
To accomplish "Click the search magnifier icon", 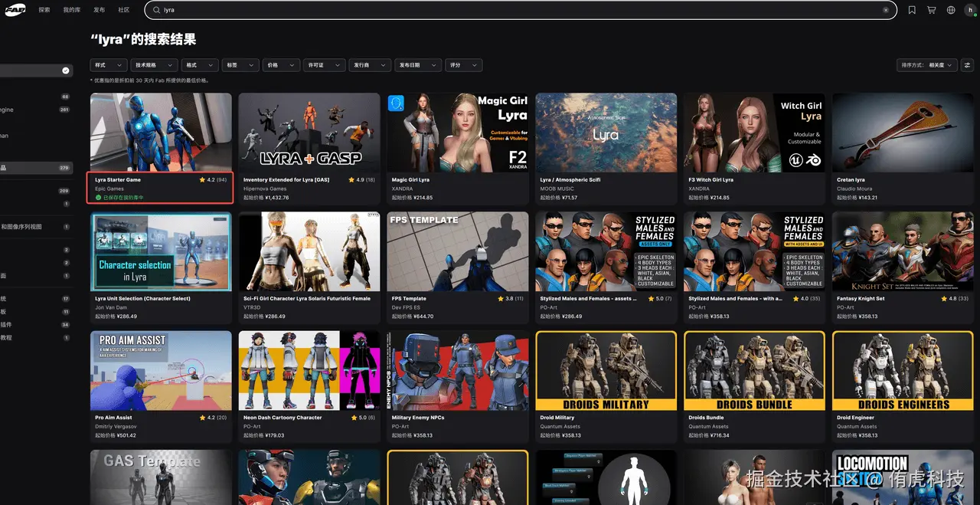I will (156, 10).
